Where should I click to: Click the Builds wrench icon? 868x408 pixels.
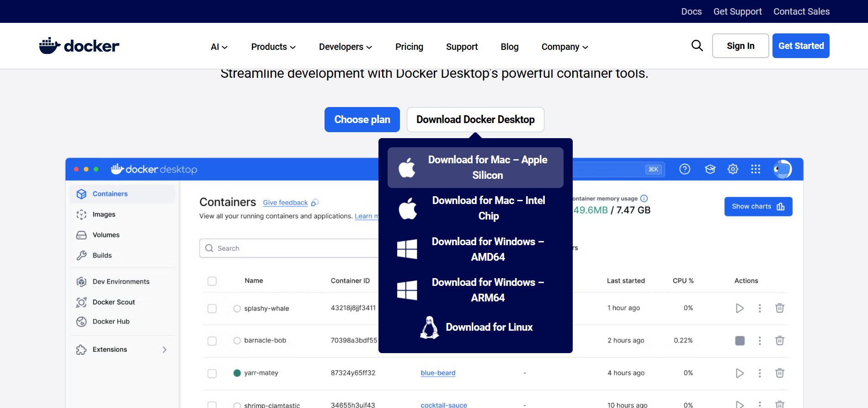tap(81, 256)
